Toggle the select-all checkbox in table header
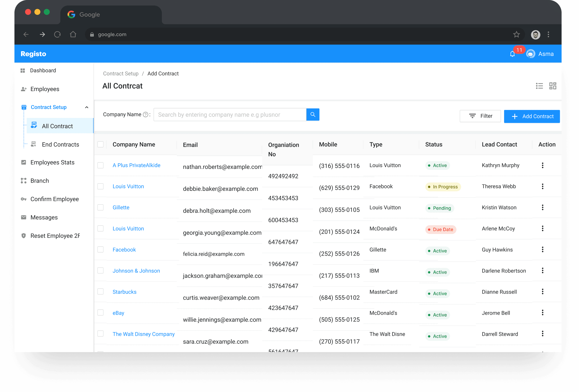This screenshot has height=392, width=579. point(100,144)
